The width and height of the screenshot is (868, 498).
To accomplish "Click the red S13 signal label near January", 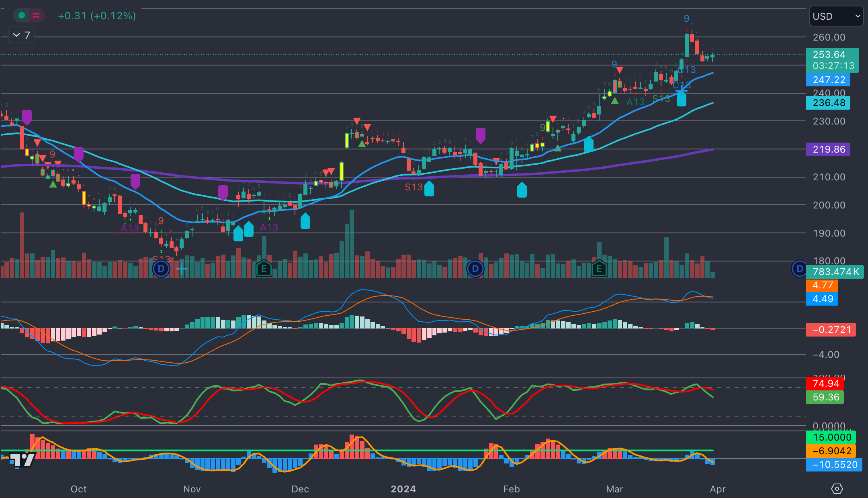I will click(x=414, y=187).
